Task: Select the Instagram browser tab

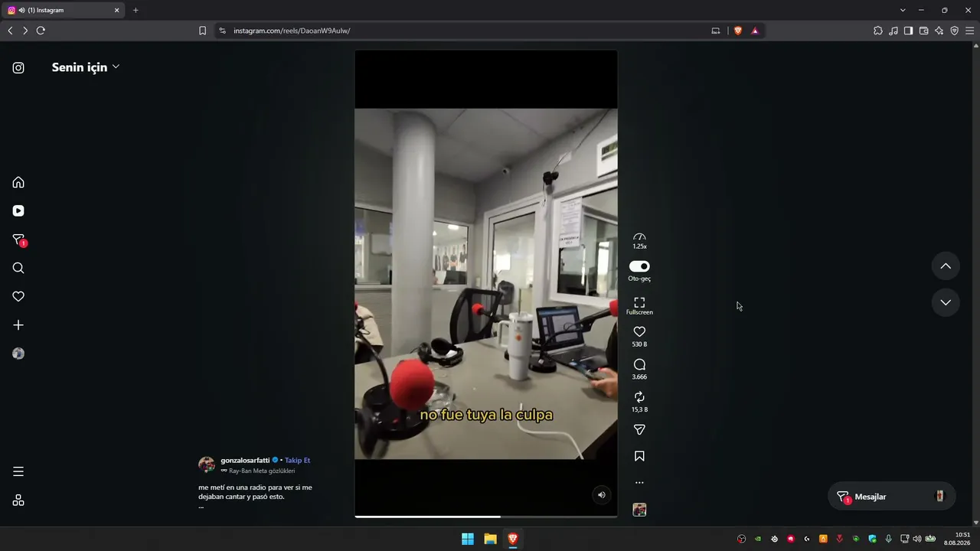Action: coord(64,10)
